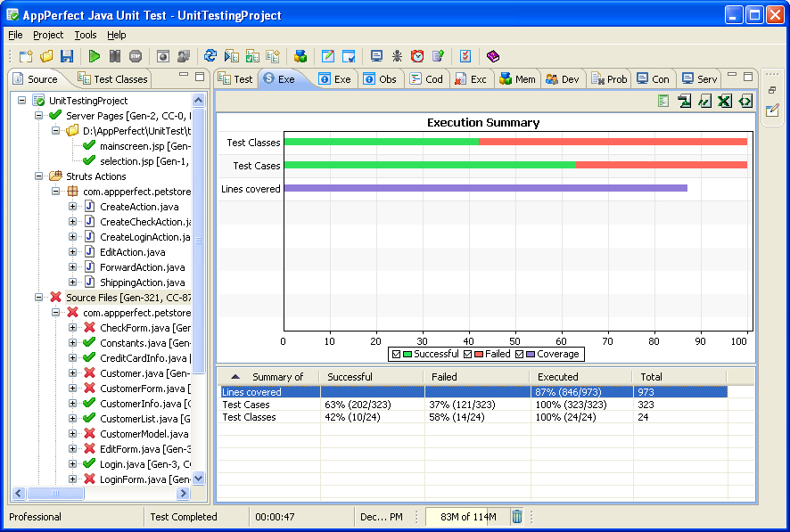790x532 pixels.
Task: Collapse the UnitTestingProject root node
Action: pos(21,100)
